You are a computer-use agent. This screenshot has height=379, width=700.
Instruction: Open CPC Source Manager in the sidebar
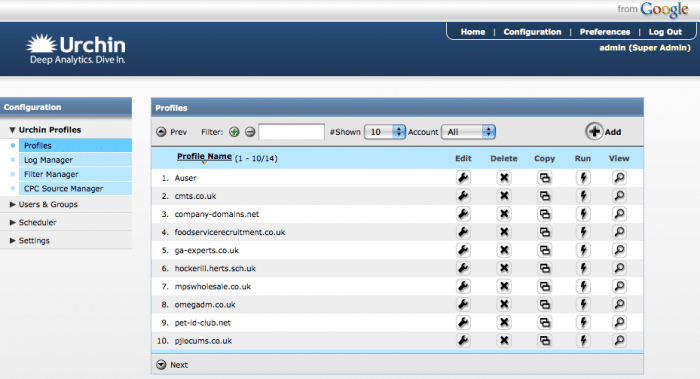pyautogui.click(x=75, y=188)
